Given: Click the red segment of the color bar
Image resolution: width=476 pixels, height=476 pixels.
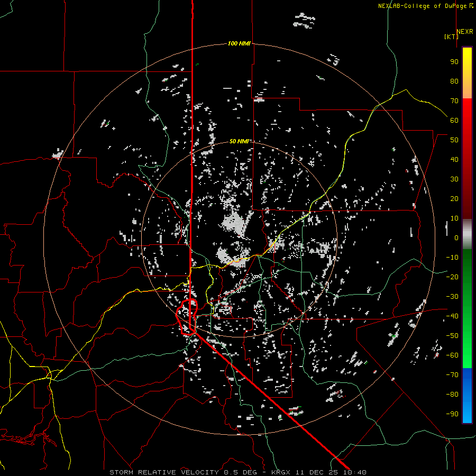Looking at the screenshot, I should [x=467, y=159].
